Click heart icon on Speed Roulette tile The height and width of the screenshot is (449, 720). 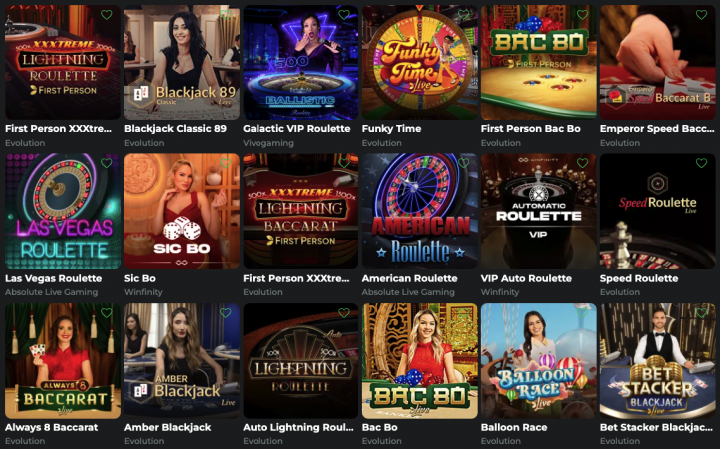click(x=701, y=163)
